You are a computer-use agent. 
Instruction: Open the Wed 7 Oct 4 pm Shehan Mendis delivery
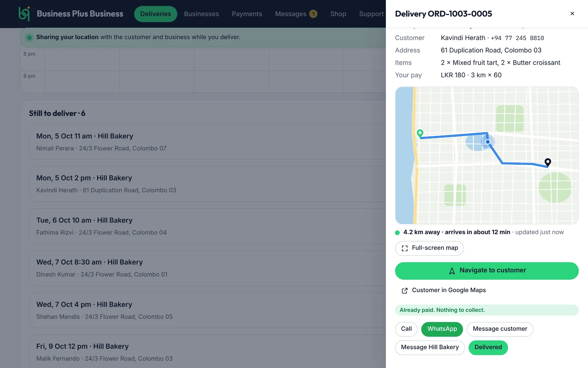coord(207,310)
